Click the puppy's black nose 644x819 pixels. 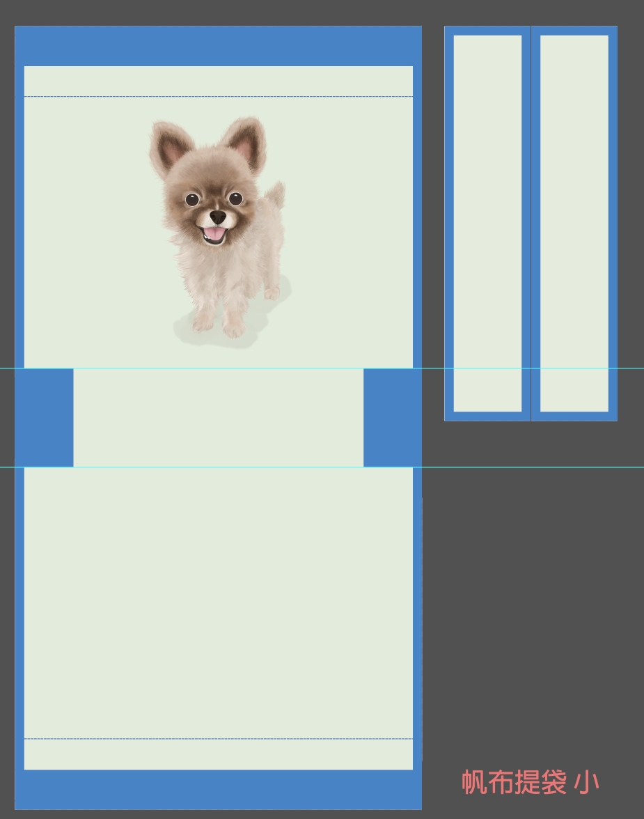218,217
